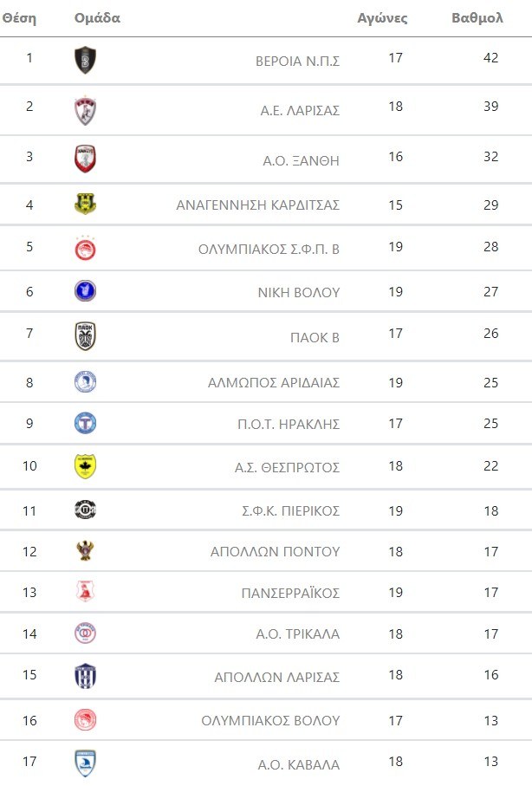532x786 pixels.
Task: Click the ΑΝΑΓΕΝΝΗΣΗ ΚΑΡΔΙΤΣΑΣ yellow-black logo
Action: [85, 205]
